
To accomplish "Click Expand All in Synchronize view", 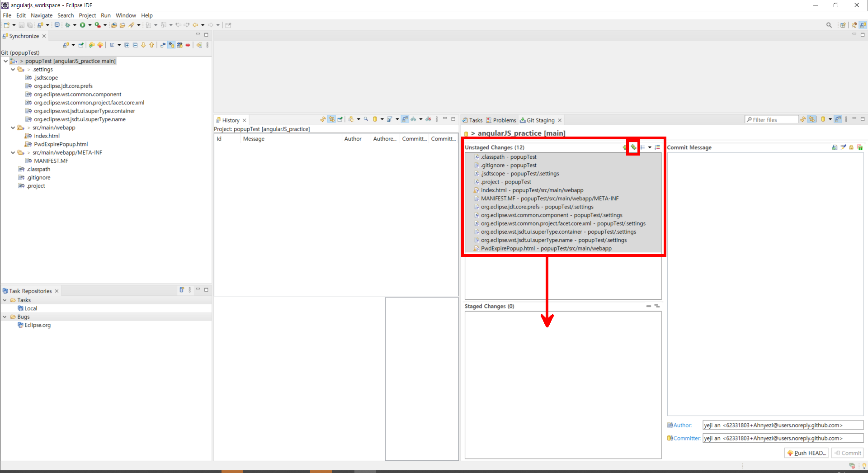I will click(127, 45).
